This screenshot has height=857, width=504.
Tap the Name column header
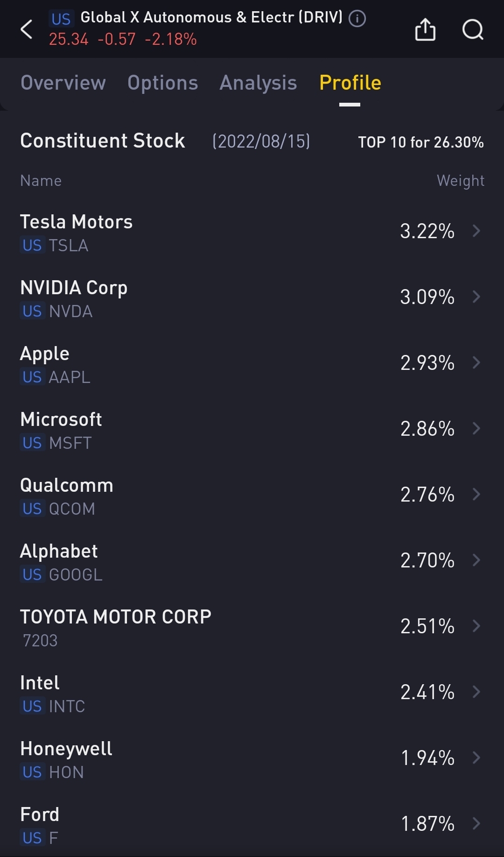click(x=41, y=181)
